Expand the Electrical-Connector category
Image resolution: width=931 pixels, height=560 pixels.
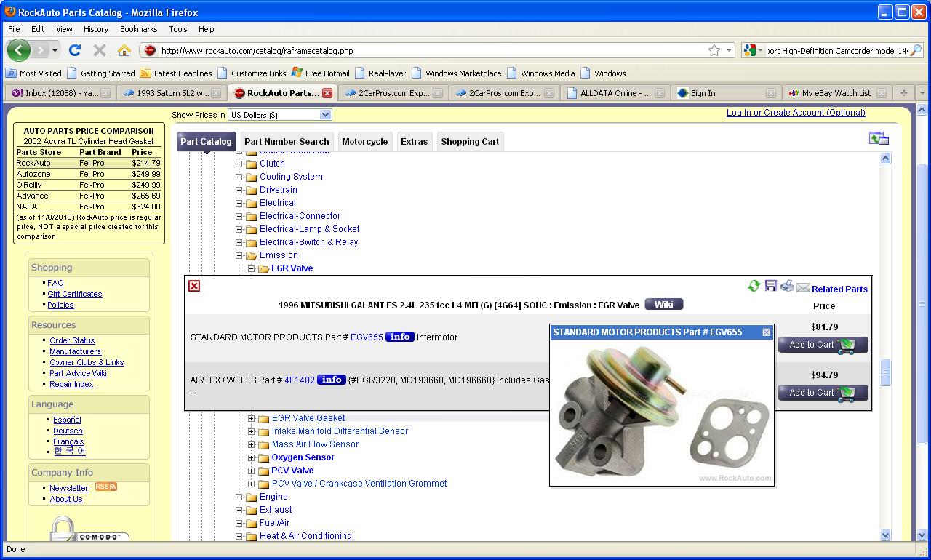pyautogui.click(x=239, y=216)
